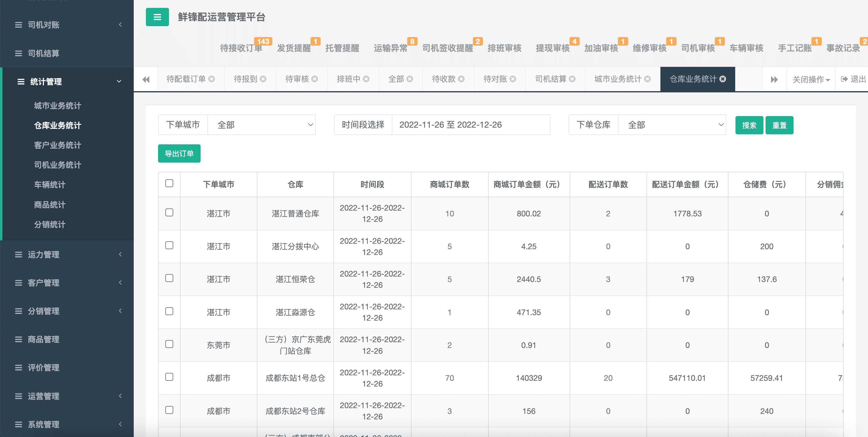Close the 城市业务统计 tab via its x icon
Image resolution: width=868 pixels, height=437 pixels.
(647, 79)
